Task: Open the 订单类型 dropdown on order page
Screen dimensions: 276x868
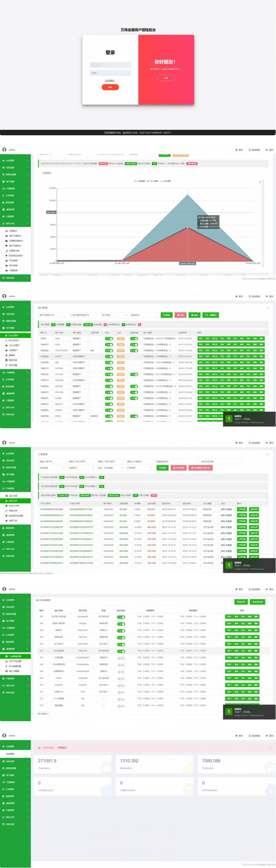Action: coord(139,468)
